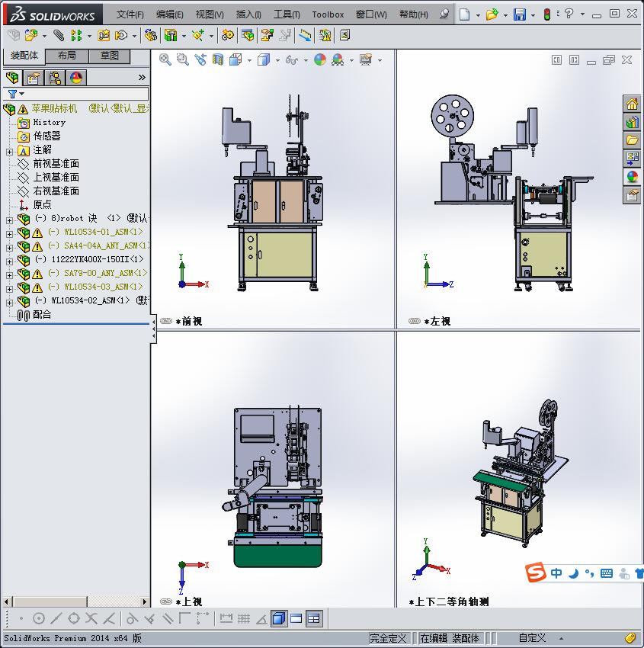The width and height of the screenshot is (644, 648).
Task: Expand the WL10534-01_ASM tree node
Action: point(9,233)
